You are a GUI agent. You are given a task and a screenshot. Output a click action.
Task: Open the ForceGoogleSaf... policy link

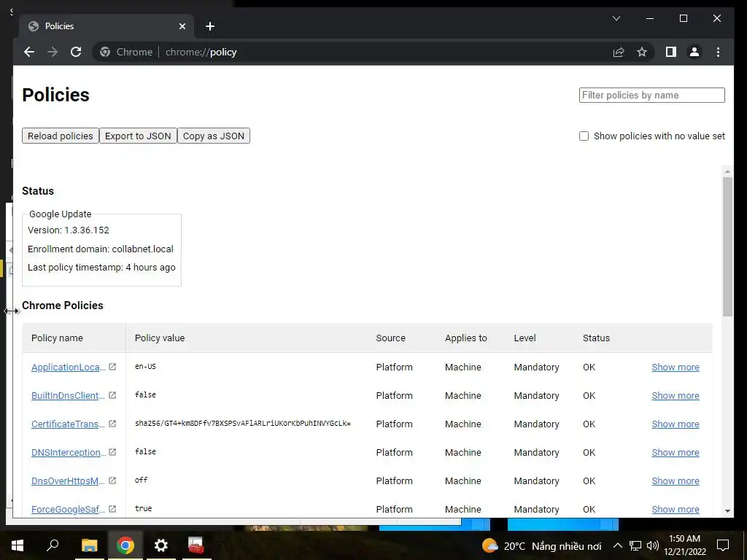point(68,509)
